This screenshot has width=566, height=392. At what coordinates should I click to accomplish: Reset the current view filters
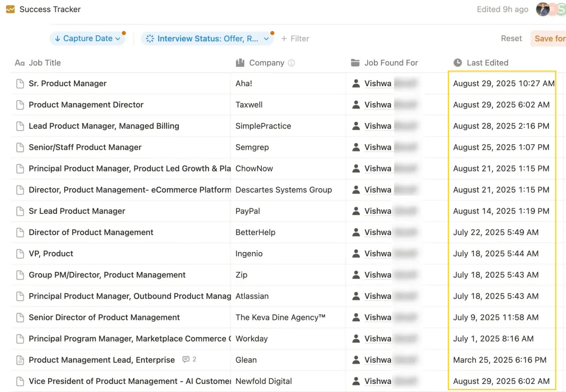[511, 39]
